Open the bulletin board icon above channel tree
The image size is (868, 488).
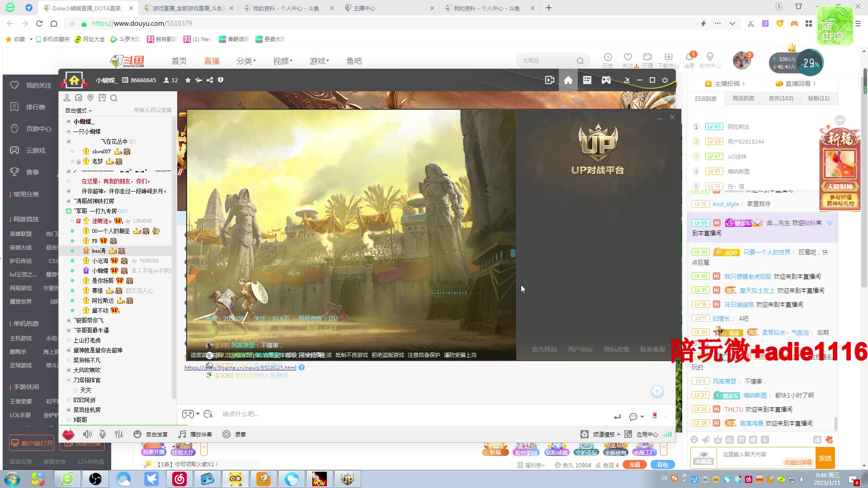point(102,98)
